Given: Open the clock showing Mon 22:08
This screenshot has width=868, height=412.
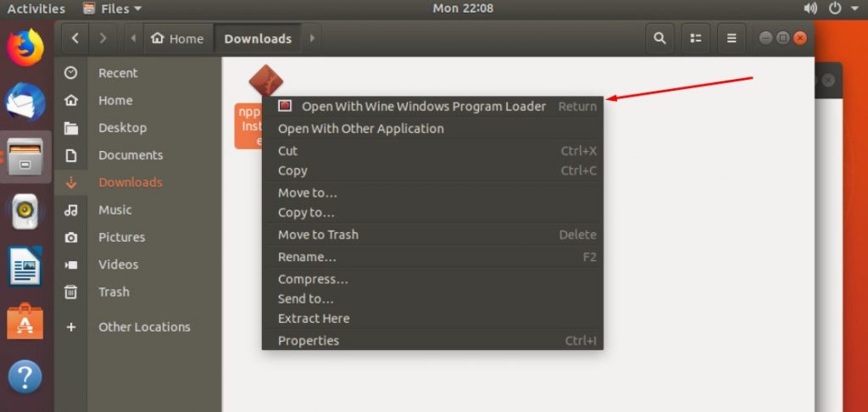Looking at the screenshot, I should point(463,8).
